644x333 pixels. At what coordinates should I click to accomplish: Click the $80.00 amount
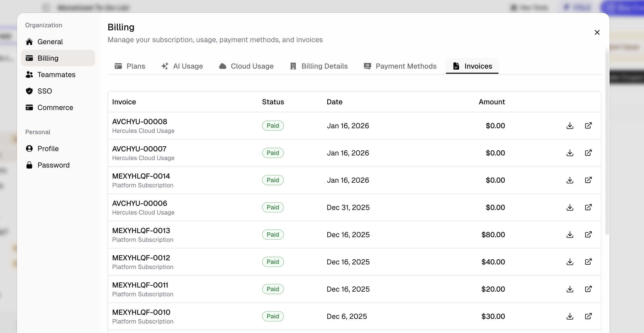point(493,235)
